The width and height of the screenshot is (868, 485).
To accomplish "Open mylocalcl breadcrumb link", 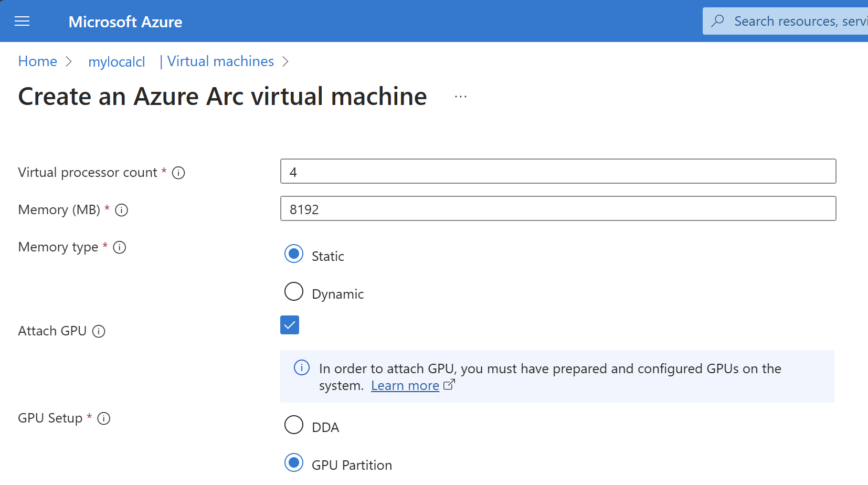I will click(117, 62).
